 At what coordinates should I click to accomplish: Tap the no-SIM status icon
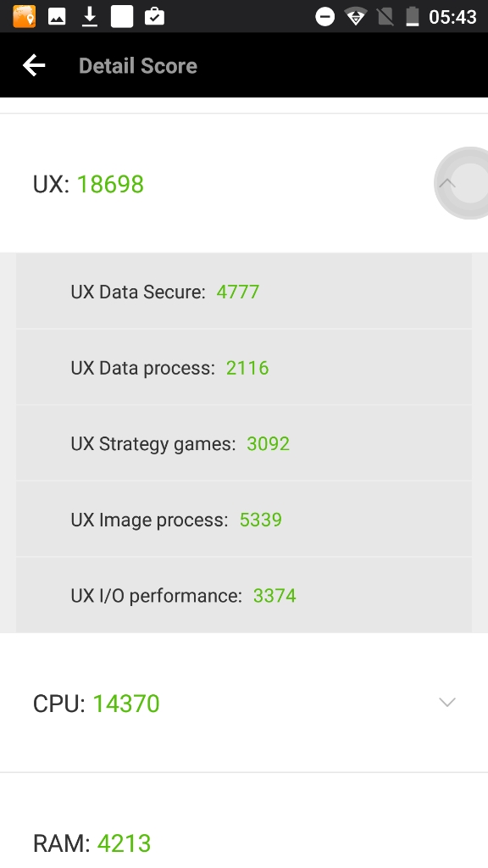click(385, 17)
